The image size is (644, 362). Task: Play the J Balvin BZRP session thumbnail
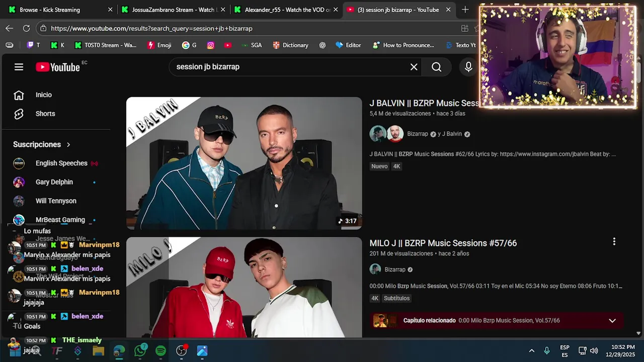pyautogui.click(x=244, y=163)
